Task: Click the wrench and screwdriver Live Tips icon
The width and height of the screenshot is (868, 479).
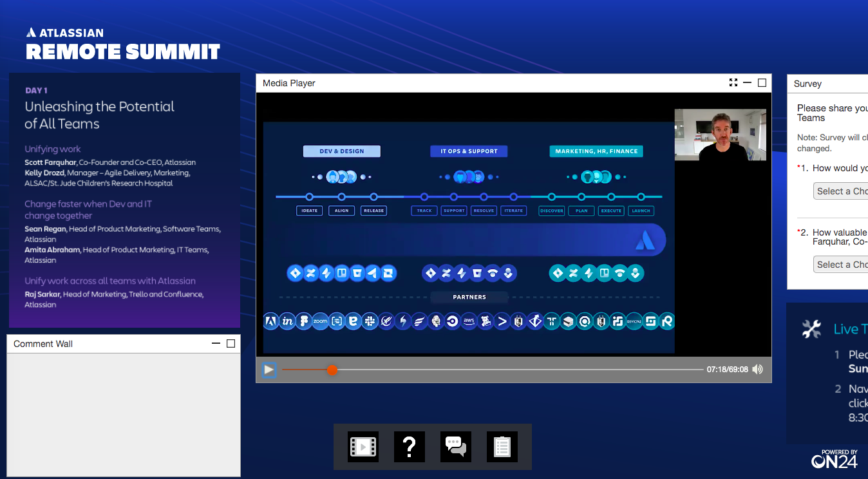Action: click(x=811, y=329)
